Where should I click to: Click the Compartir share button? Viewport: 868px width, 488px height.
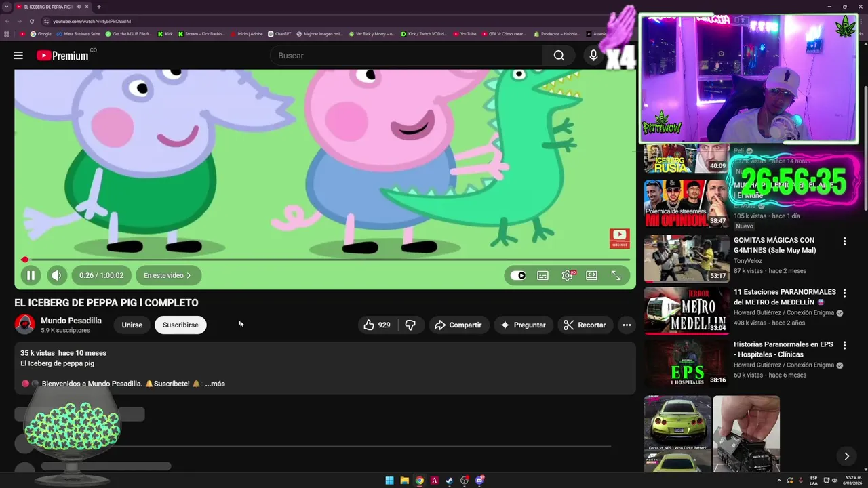(x=458, y=325)
